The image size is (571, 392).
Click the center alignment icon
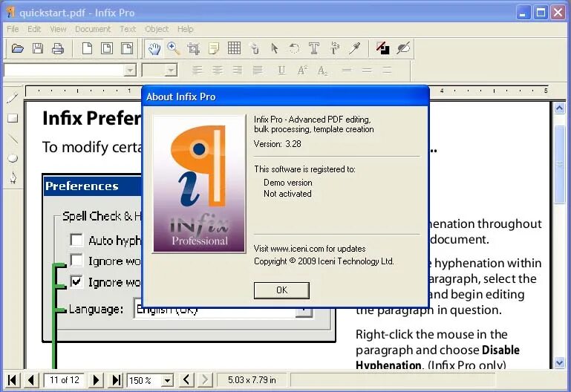click(x=218, y=70)
